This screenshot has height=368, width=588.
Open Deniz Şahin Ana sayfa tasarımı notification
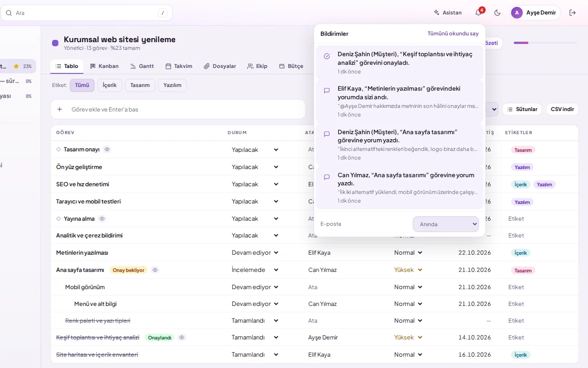(x=400, y=145)
